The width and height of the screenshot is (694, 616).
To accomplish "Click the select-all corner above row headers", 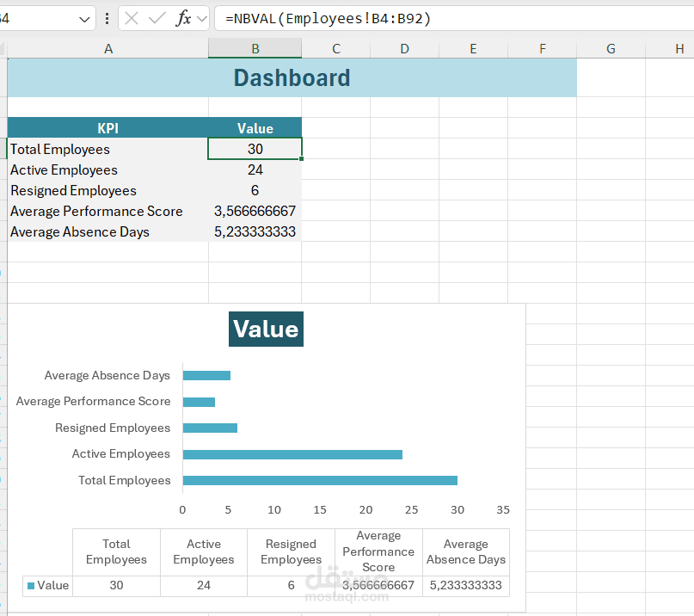I will pos(3,48).
